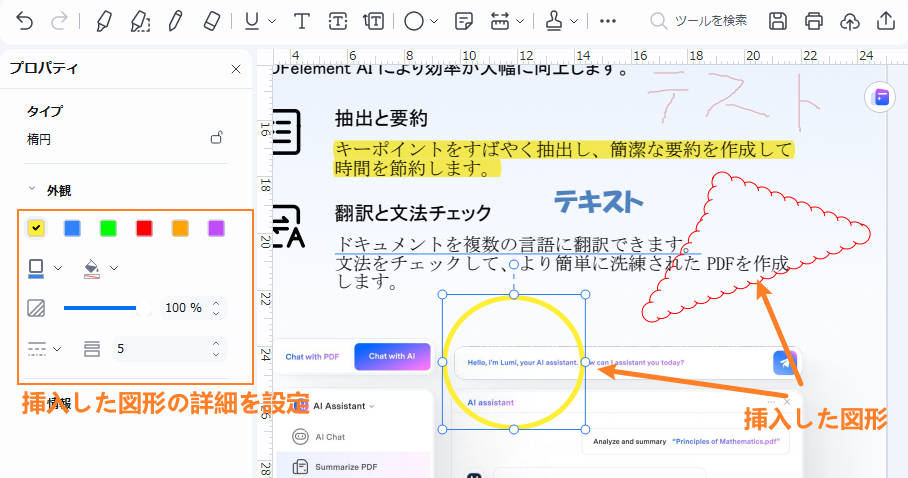908x478 pixels.
Task: Toggle the lock icon beside 楕円
Action: pyautogui.click(x=217, y=138)
